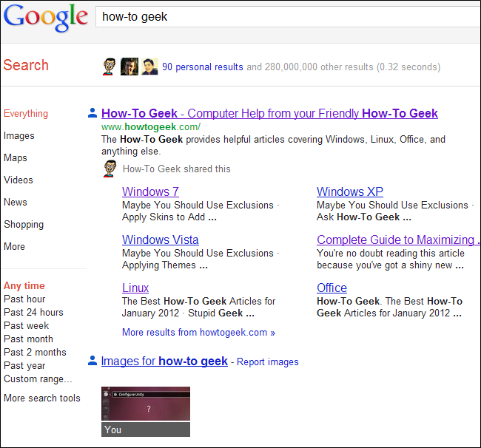Filter results to Past year
This screenshot has height=448, width=481.
coord(24,365)
